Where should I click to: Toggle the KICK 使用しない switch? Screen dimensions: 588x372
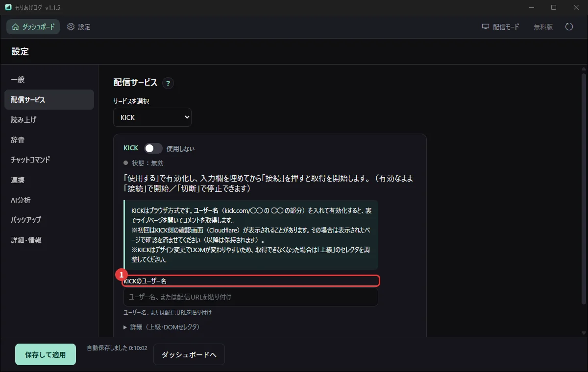(x=153, y=148)
